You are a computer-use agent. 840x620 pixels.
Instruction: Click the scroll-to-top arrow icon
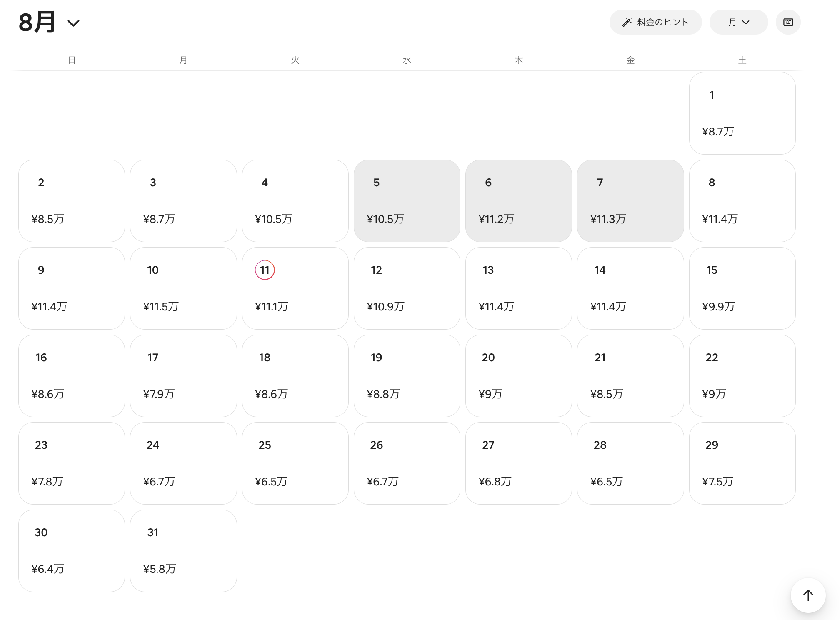coord(808,595)
